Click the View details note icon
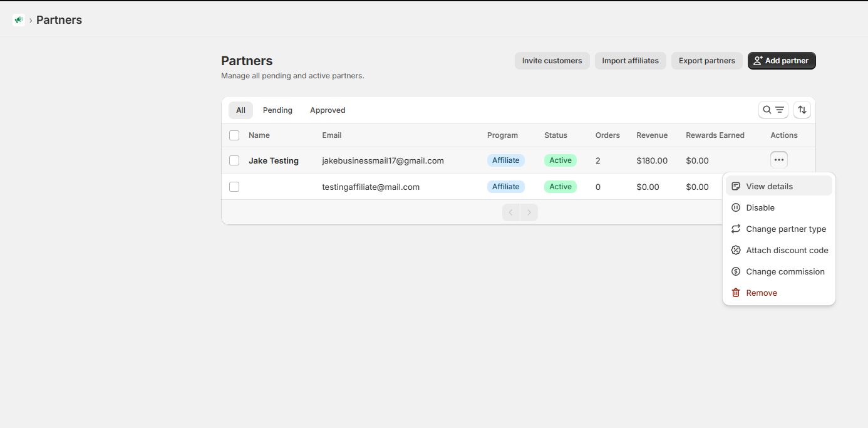868x428 pixels. click(x=736, y=186)
